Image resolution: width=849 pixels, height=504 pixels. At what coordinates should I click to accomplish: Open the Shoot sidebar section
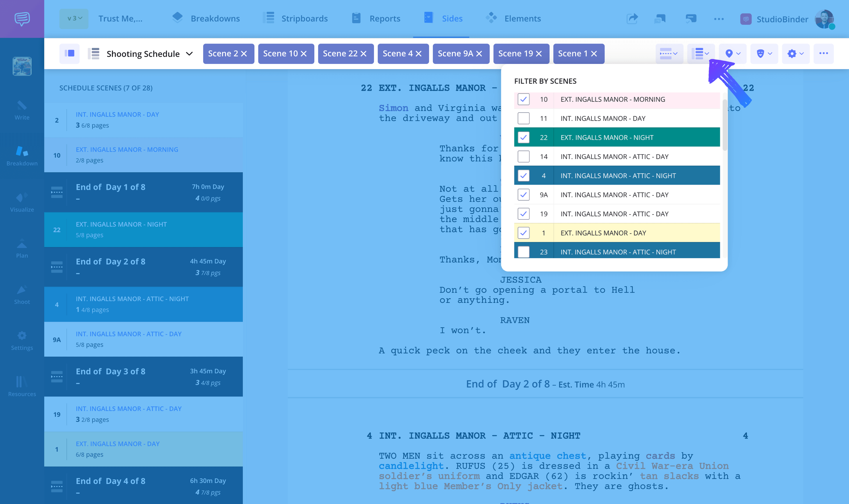point(22,295)
